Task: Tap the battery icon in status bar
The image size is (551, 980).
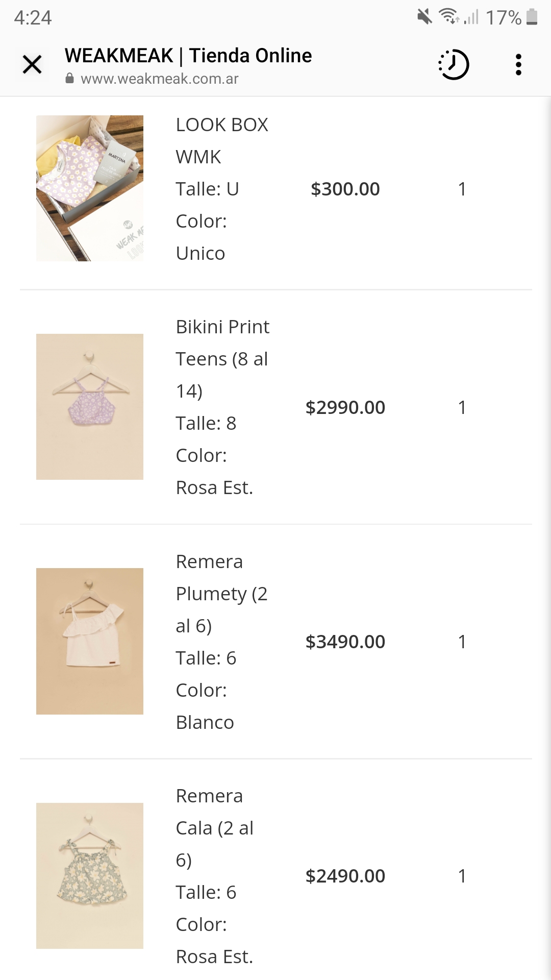Action: [x=532, y=17]
